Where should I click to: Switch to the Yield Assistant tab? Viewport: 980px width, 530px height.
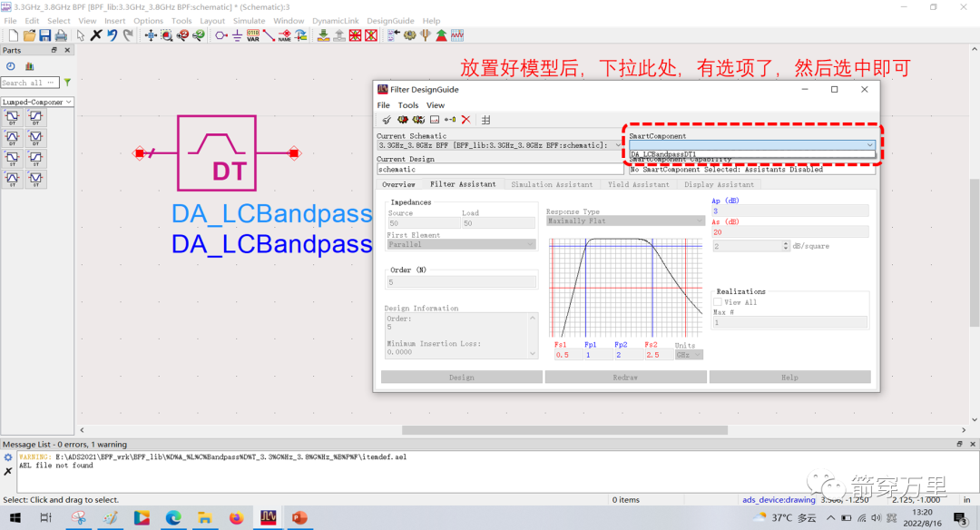click(638, 184)
